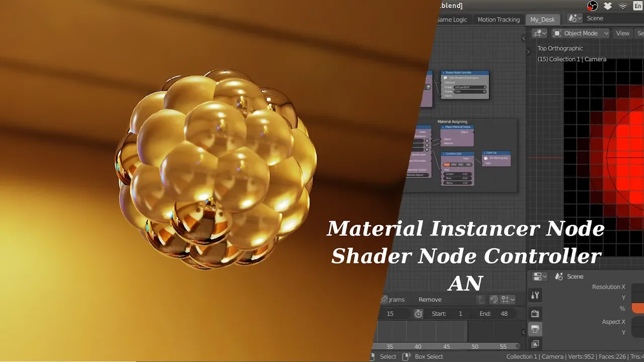Toggle the preview range clock icon
This screenshot has height=362, width=644.
pyautogui.click(x=419, y=314)
